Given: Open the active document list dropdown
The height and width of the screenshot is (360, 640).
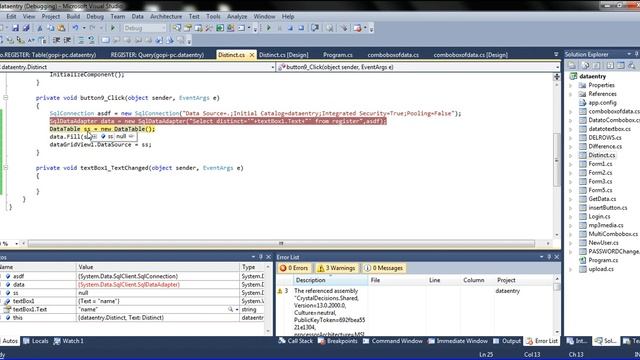Looking at the screenshot, I should click(x=556, y=54).
